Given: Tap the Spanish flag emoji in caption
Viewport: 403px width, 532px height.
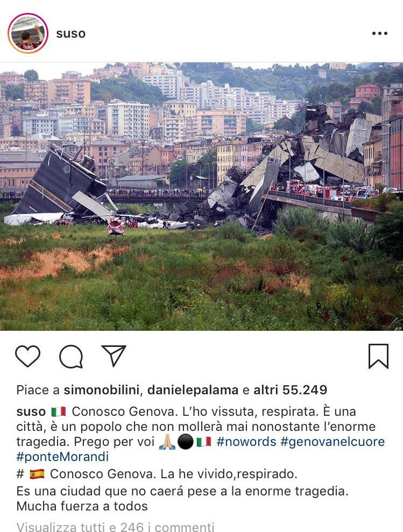Looking at the screenshot, I should click(x=37, y=474).
